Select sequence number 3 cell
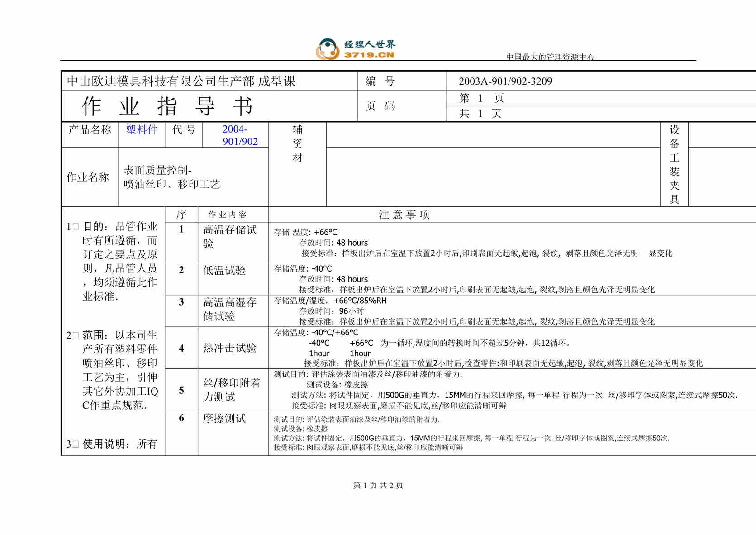Image resolution: width=756 pixels, height=535 pixels. 181,310
